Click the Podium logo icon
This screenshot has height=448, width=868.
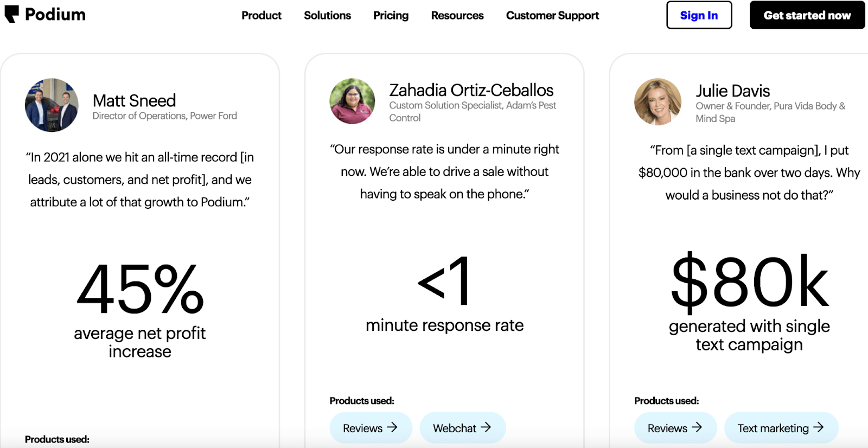12,14
